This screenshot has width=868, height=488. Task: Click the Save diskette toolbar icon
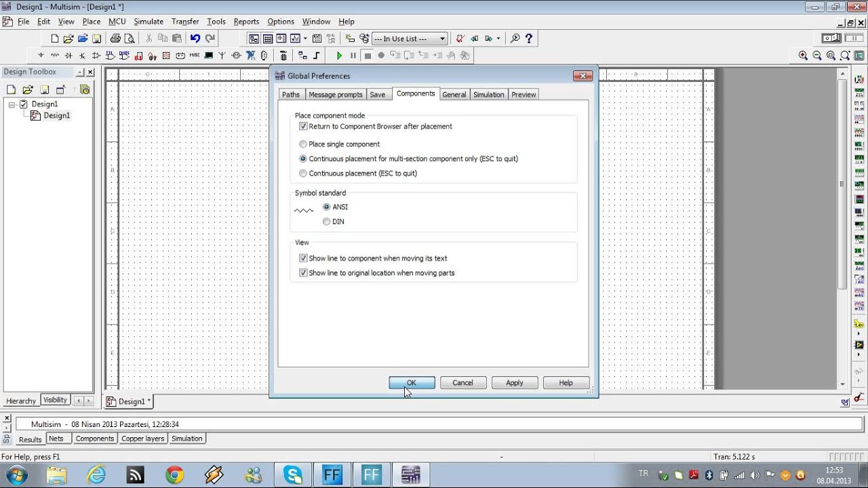(97, 39)
